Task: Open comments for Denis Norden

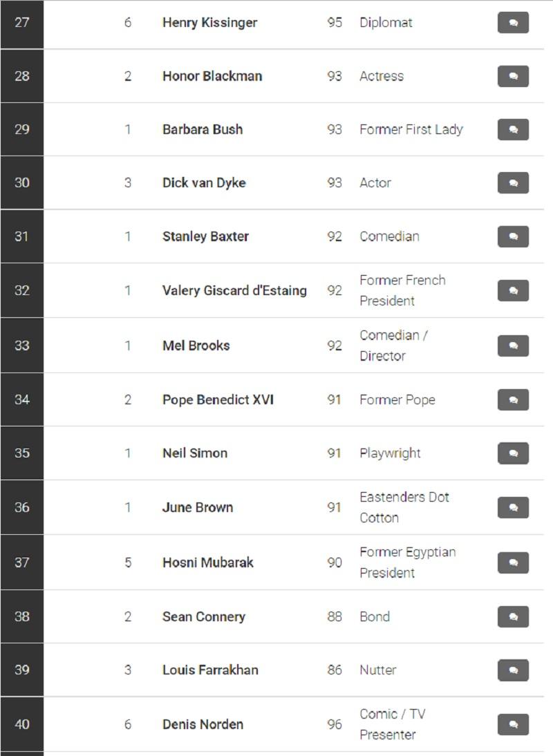Action: pos(513,724)
